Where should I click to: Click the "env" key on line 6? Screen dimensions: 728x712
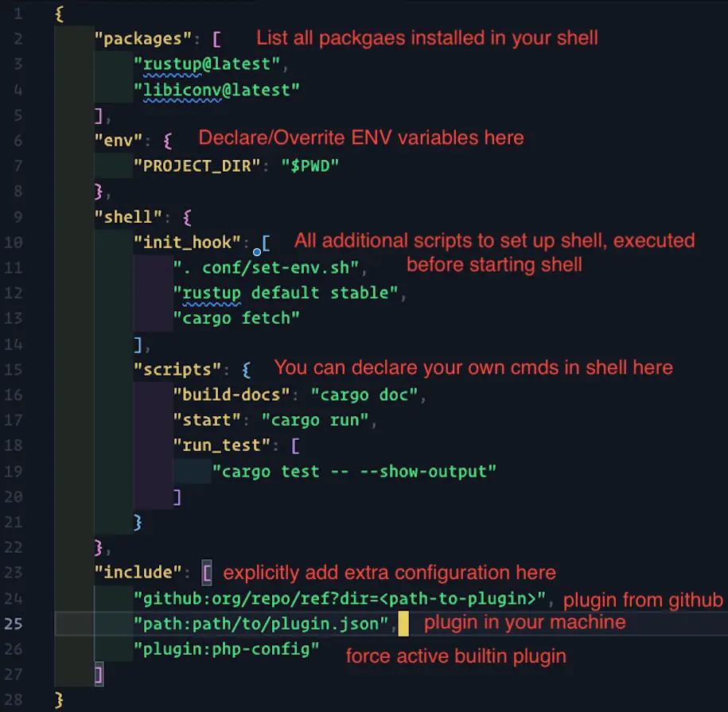tap(119, 140)
